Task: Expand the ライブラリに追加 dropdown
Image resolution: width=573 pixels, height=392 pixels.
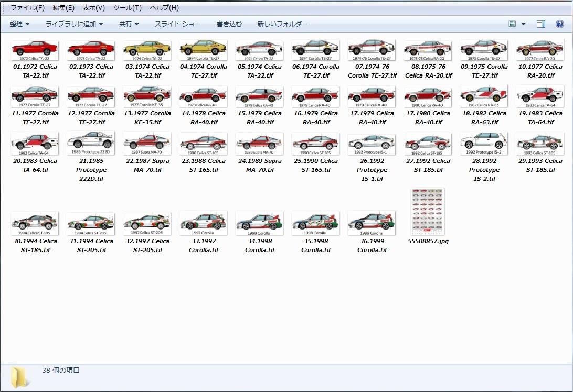Action: pos(74,24)
